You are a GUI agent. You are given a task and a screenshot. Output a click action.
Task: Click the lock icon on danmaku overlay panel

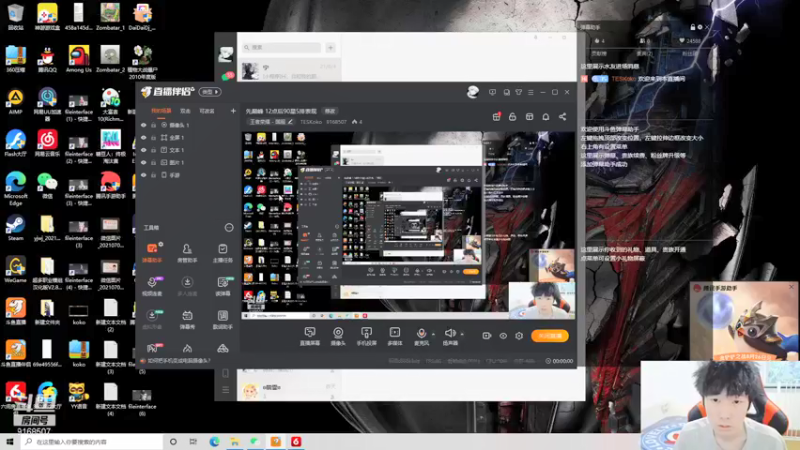click(692, 27)
